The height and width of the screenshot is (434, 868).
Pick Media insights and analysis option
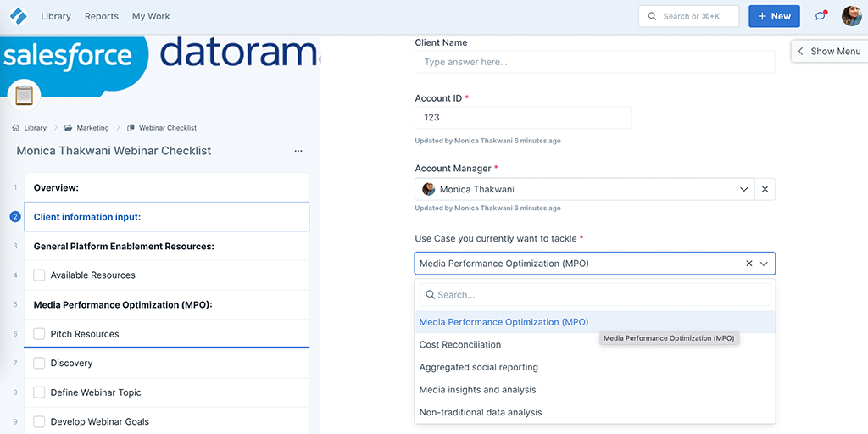[x=594, y=390]
